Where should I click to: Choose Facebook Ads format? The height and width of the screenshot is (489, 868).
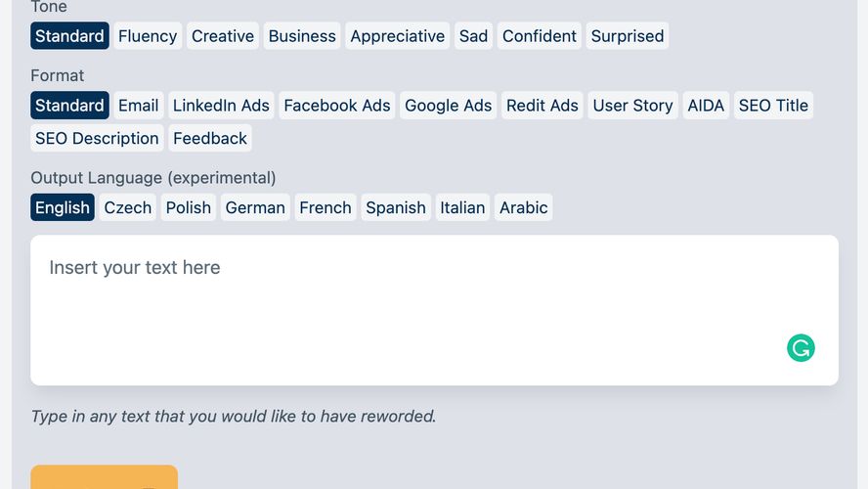[337, 106]
